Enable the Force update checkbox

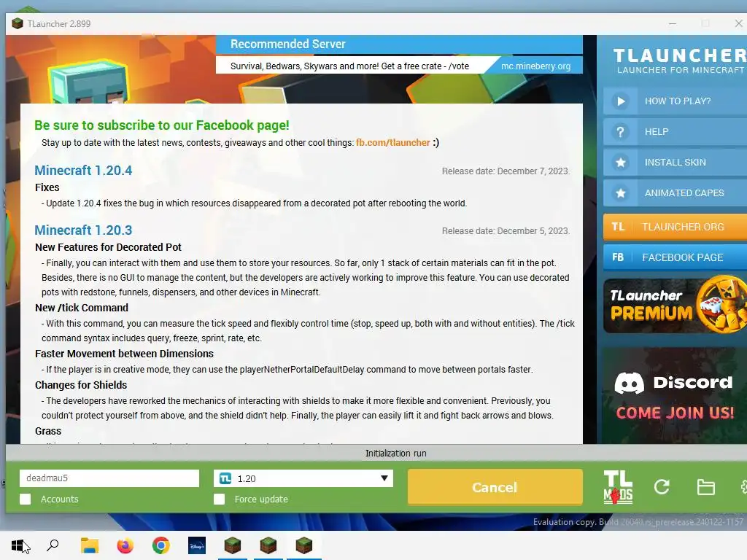pos(219,499)
